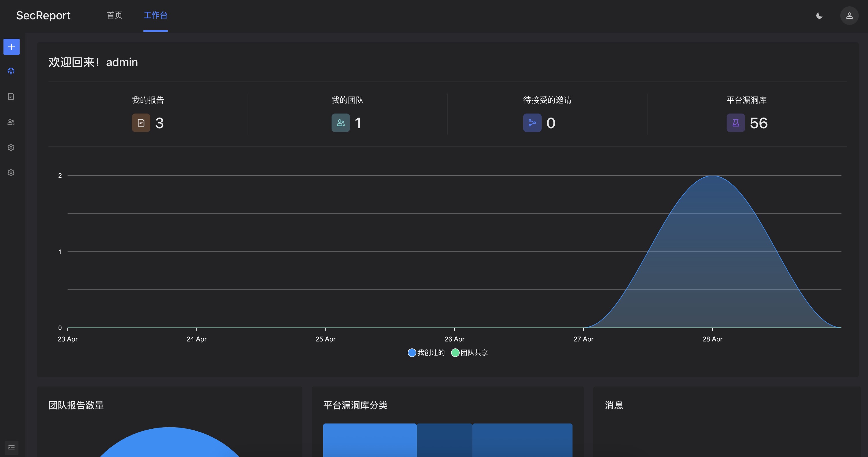Click the lower gear settings sidebar icon

[11, 173]
